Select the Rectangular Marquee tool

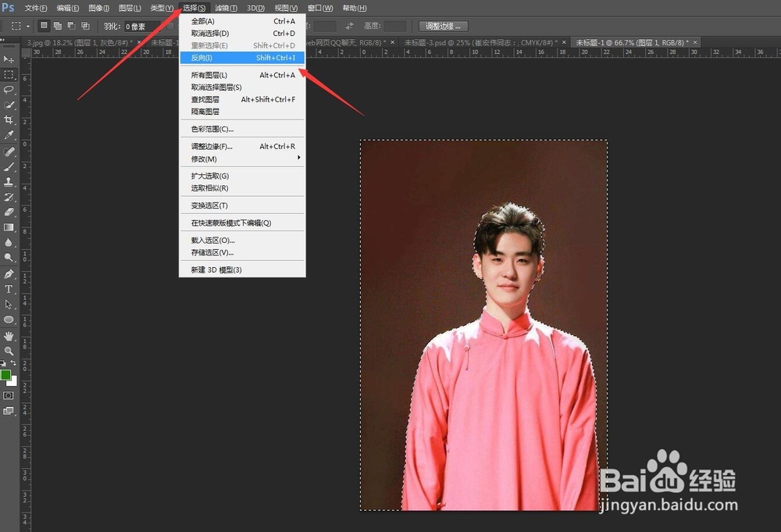[9, 75]
